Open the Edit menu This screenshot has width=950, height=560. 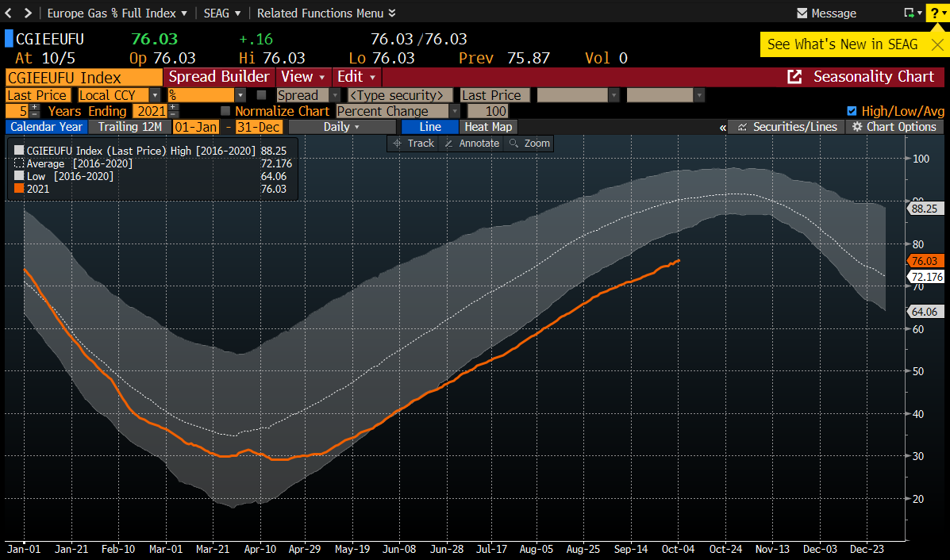(357, 77)
